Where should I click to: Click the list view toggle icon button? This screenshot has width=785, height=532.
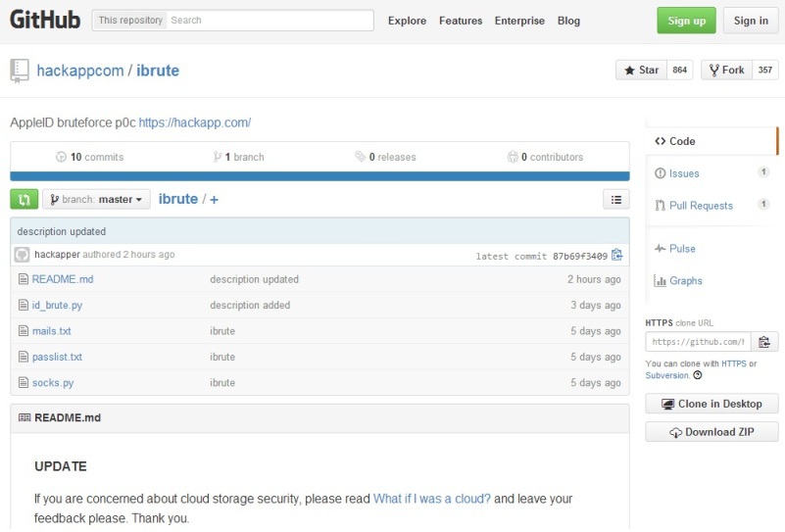(616, 199)
